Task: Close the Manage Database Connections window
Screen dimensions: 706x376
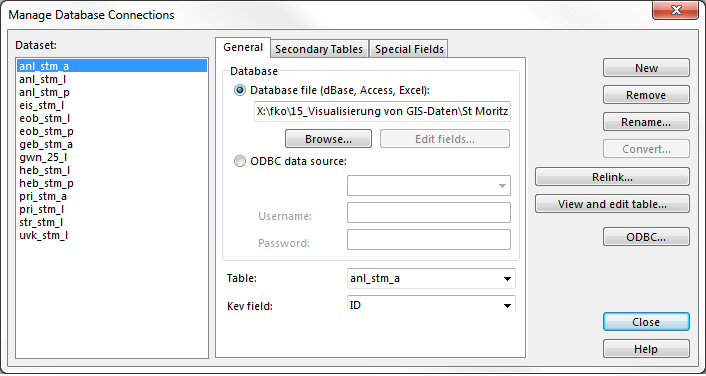Action: click(676, 10)
